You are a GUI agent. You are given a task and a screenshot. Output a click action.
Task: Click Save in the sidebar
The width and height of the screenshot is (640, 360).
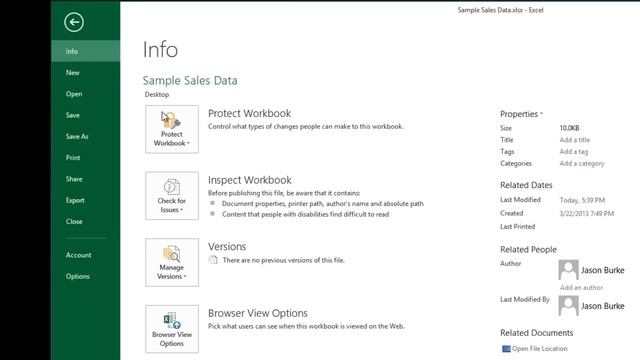86,115
